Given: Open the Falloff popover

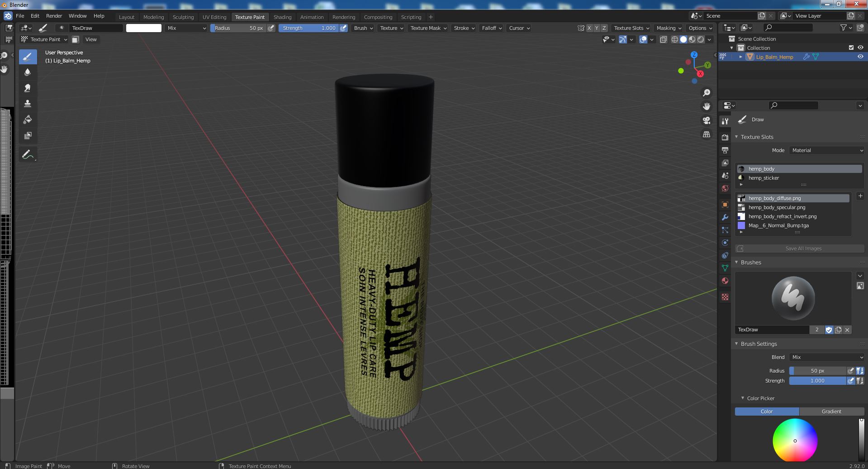Looking at the screenshot, I should pos(492,28).
